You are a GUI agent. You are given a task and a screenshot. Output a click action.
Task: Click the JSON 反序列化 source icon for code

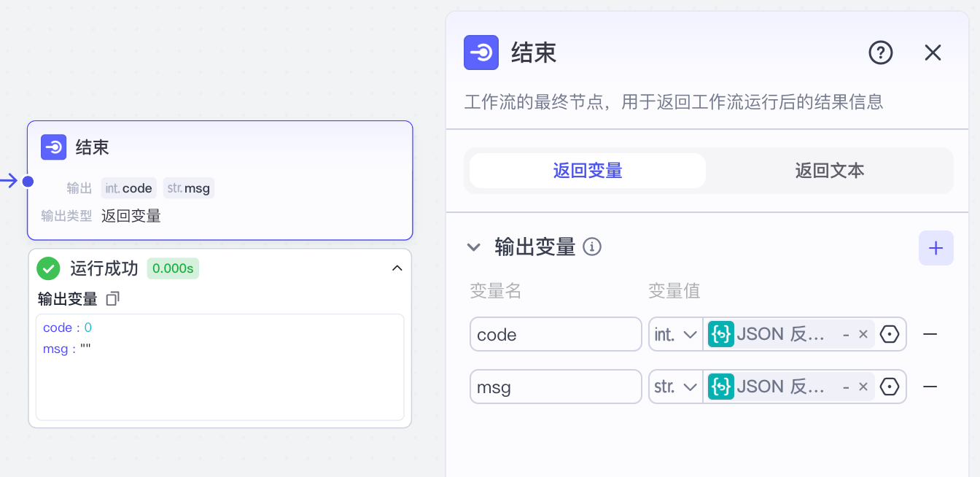(721, 334)
